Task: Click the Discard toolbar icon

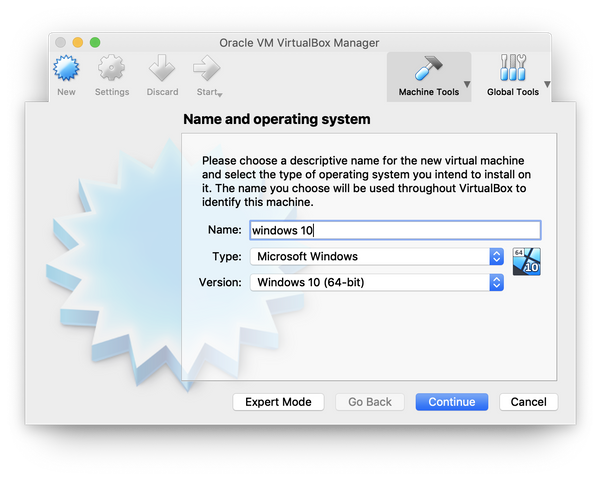Action: (x=161, y=71)
